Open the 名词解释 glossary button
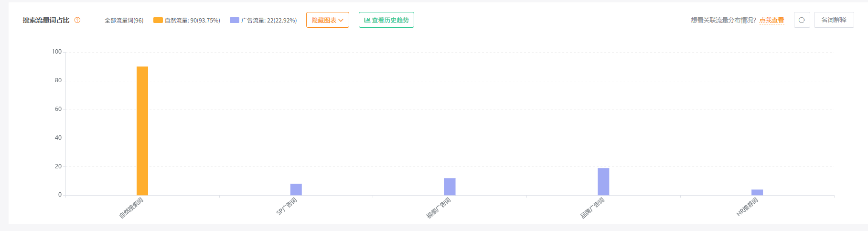The image size is (868, 231). click(x=834, y=20)
